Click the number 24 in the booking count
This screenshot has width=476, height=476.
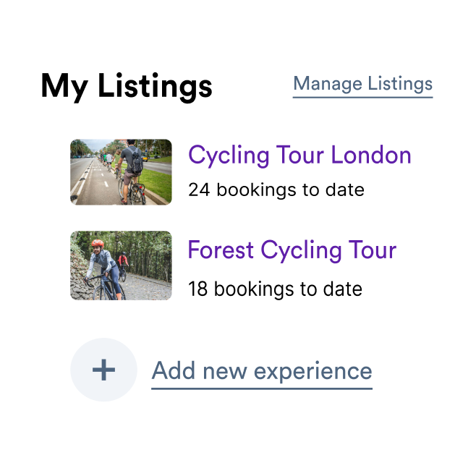pos(198,190)
